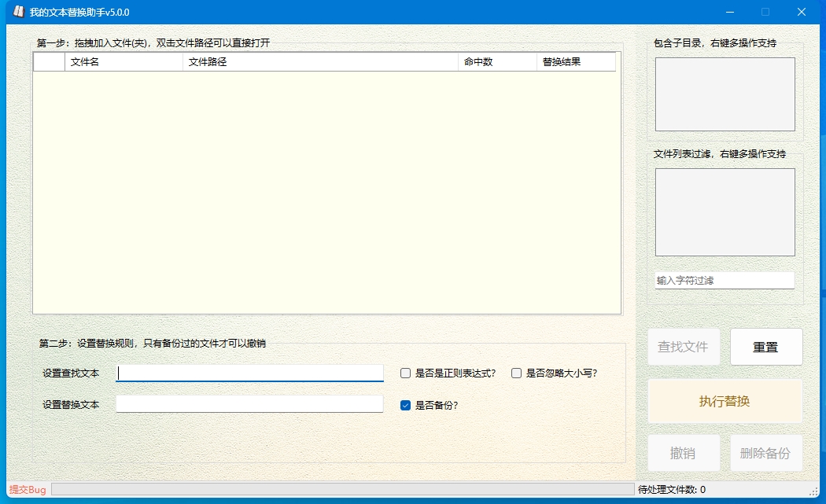Click the 重置 button
This screenshot has width=826, height=504.
(x=766, y=347)
